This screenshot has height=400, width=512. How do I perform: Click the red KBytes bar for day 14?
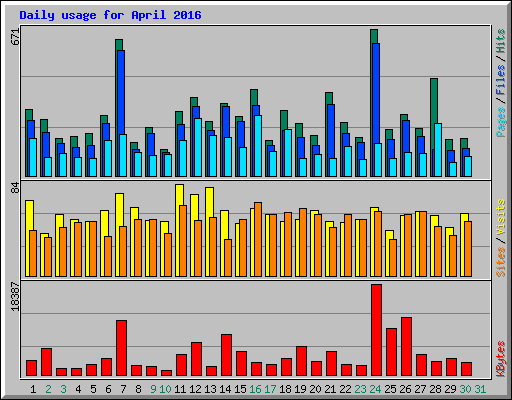(x=227, y=355)
